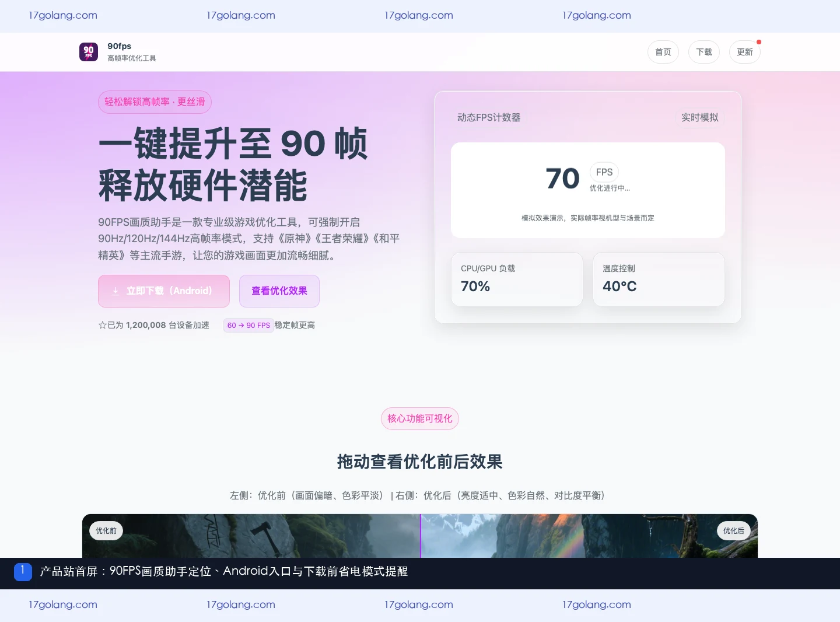Viewport: 840px width, 622px height.
Task: Click the 已为 1,200,008 台设备加速 text
Action: tap(154, 325)
